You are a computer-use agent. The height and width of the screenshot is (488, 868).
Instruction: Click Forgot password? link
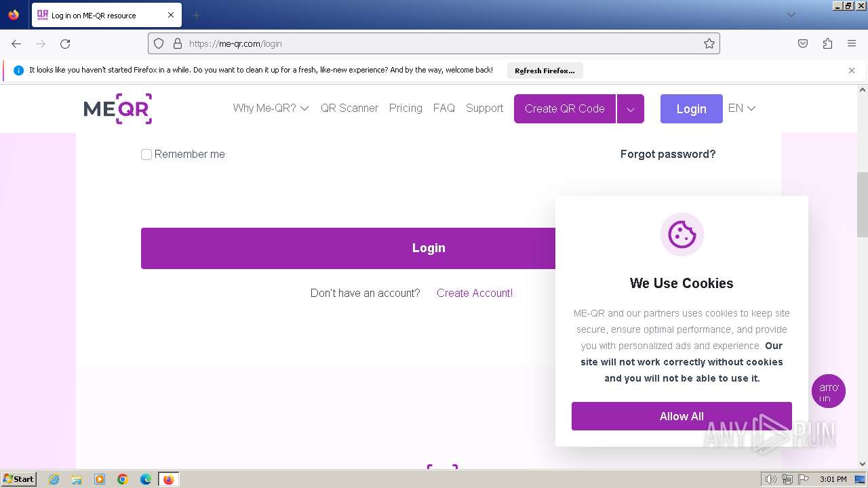click(668, 154)
